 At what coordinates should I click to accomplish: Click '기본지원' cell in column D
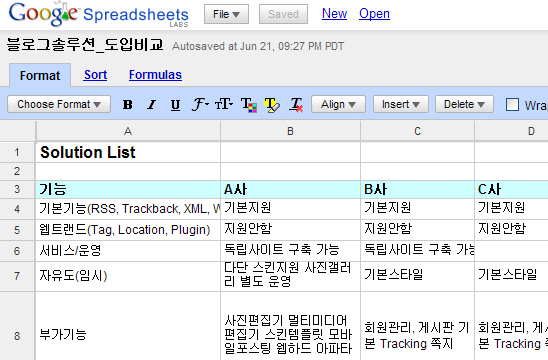tap(511, 209)
